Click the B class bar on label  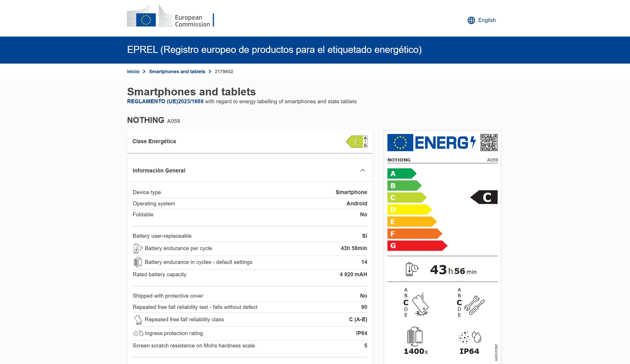[404, 185]
